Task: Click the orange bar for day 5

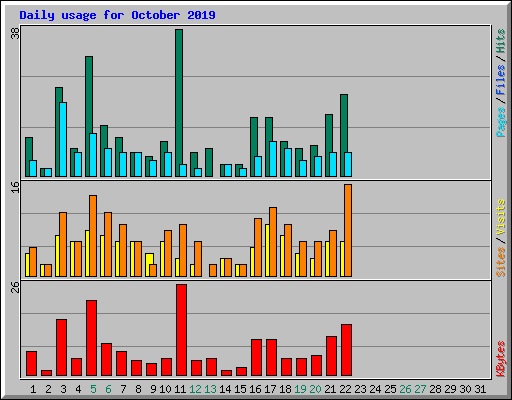Action: click(93, 236)
